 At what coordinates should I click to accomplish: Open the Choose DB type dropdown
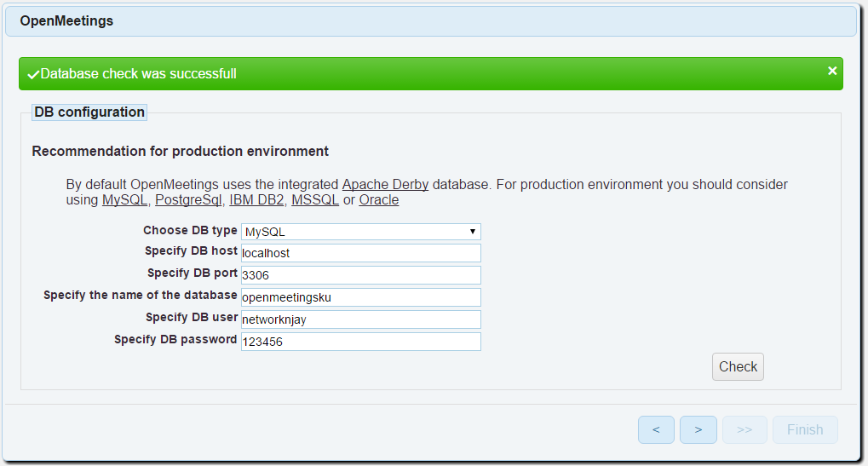pyautogui.click(x=361, y=232)
